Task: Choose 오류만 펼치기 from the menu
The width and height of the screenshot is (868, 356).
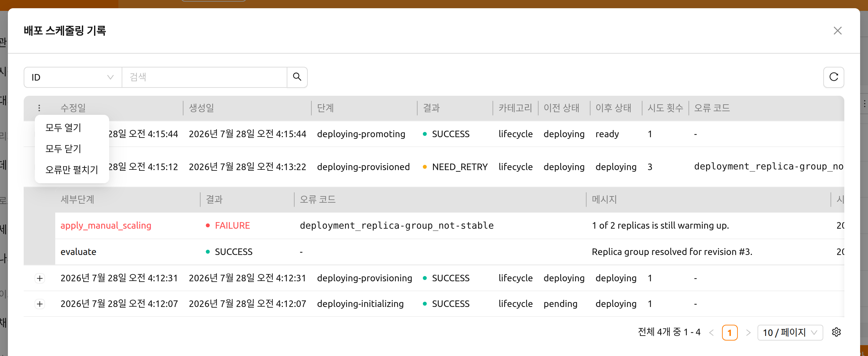Action: click(72, 169)
